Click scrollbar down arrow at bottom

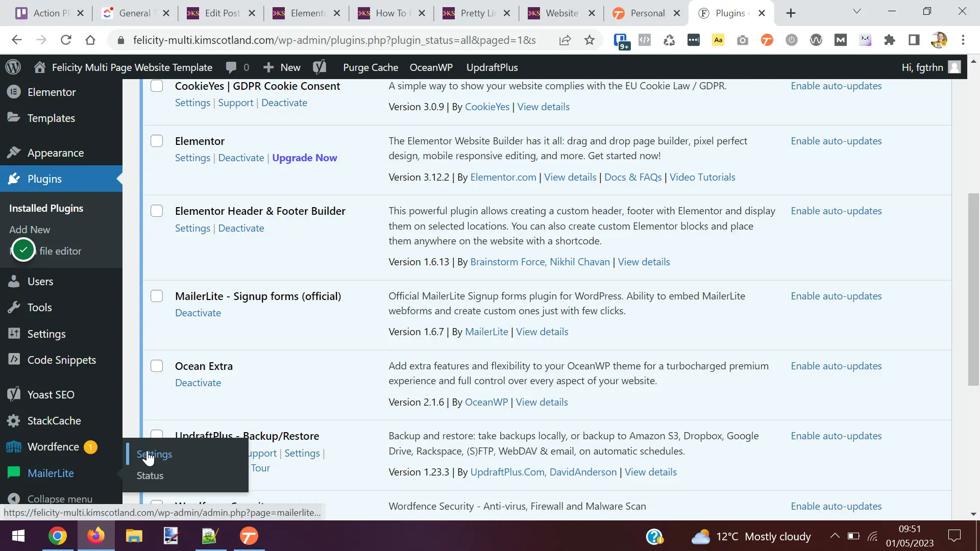973,514
